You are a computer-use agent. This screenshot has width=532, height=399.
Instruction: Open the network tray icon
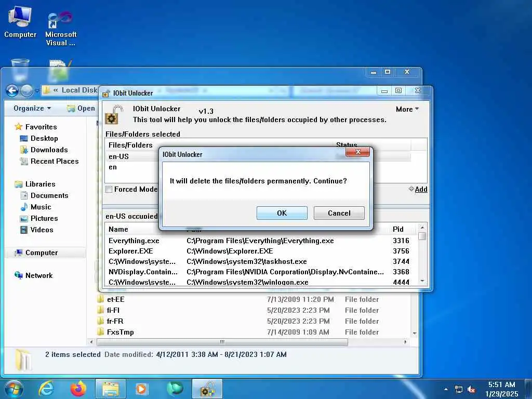pos(458,389)
